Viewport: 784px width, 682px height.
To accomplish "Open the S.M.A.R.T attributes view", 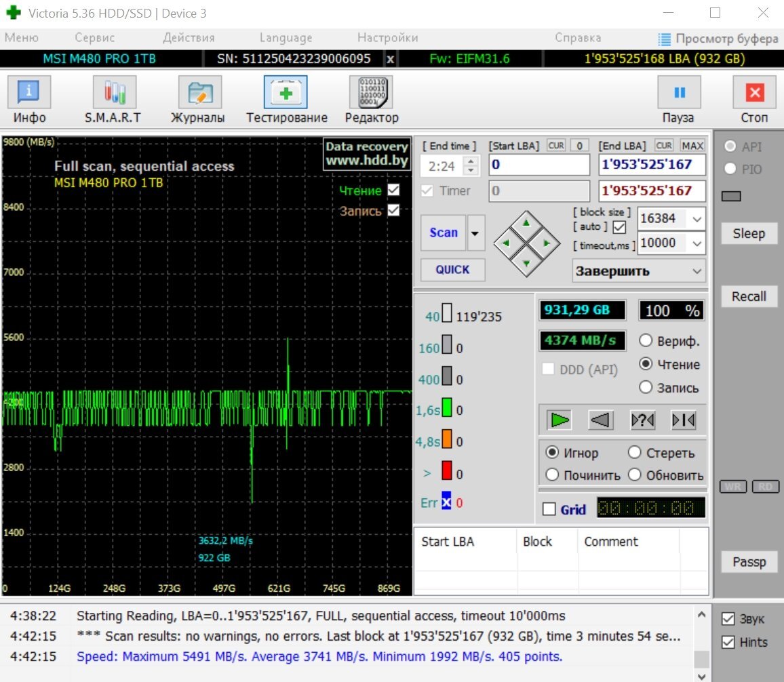I will pyautogui.click(x=114, y=92).
